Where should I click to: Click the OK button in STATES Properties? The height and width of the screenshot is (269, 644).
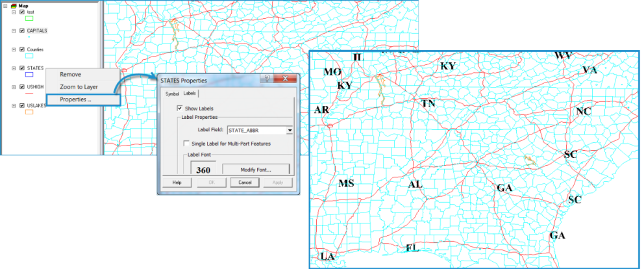click(x=212, y=182)
